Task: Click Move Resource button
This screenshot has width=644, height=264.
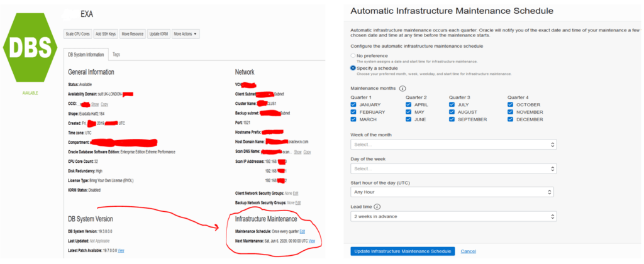Action: 132,34
